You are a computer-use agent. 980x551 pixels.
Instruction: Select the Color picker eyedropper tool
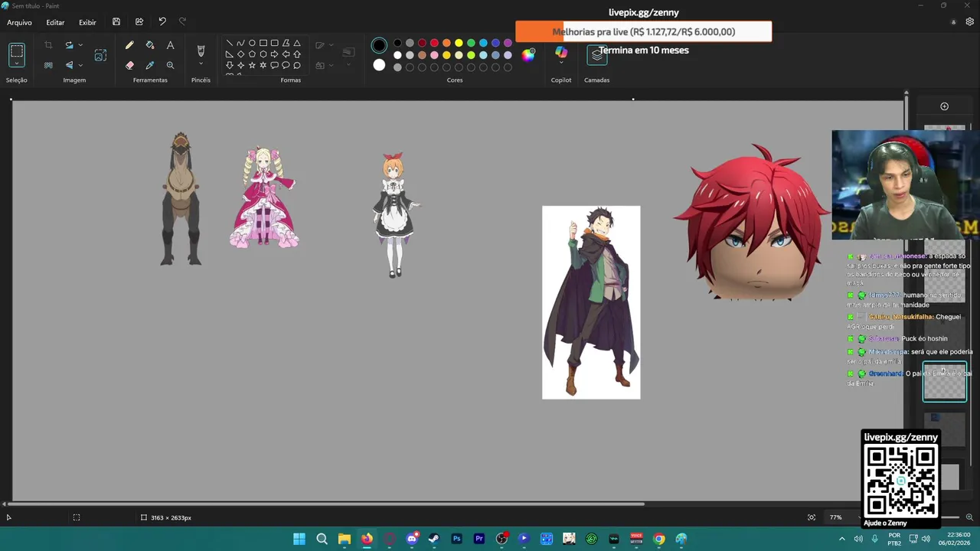click(x=150, y=65)
